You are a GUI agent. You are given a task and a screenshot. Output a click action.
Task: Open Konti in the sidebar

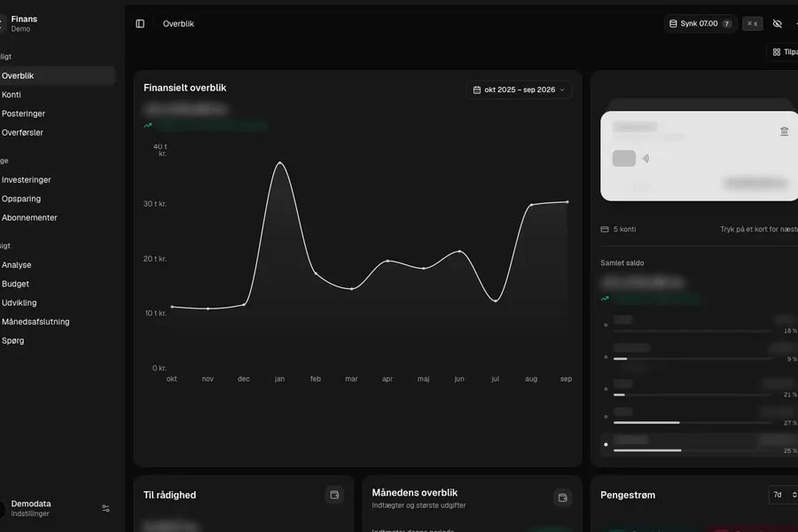tap(57, 95)
